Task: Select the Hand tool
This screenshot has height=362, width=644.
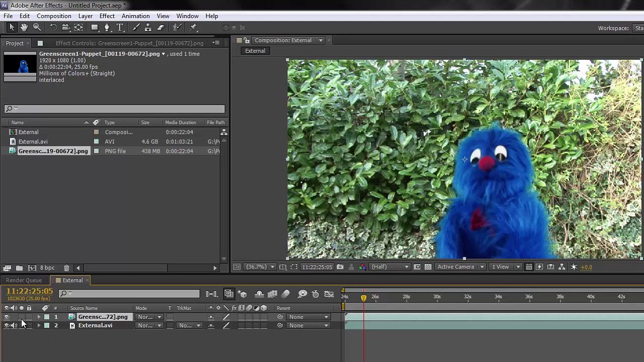Action: (24, 28)
